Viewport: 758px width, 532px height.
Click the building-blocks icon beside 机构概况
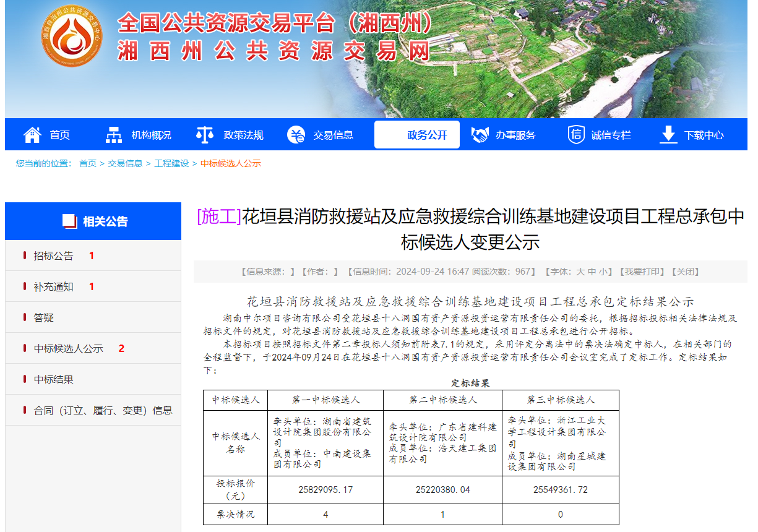(x=114, y=134)
